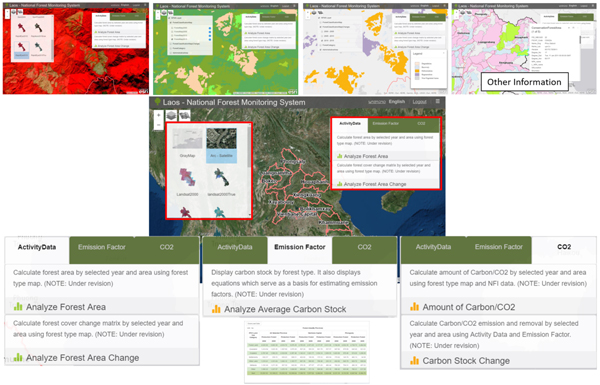Click the green tree logo in the header
The height and width of the screenshot is (385, 600).
[157, 102]
